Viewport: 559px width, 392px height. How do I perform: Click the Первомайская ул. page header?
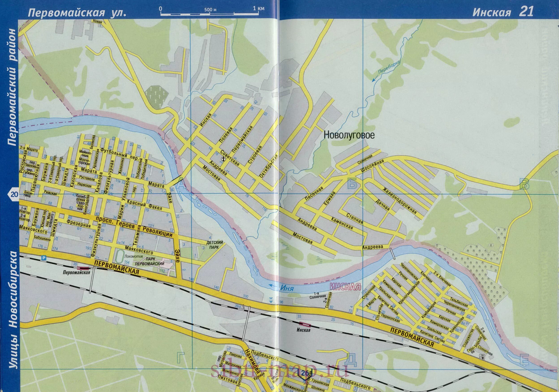point(77,14)
